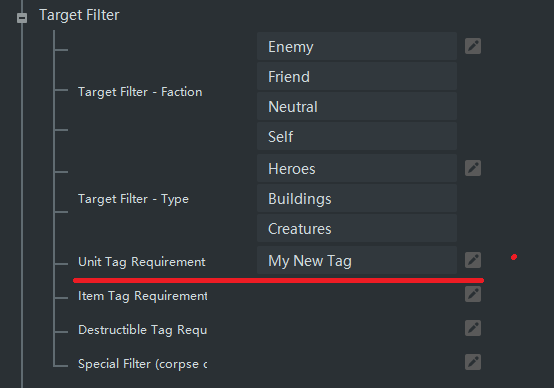Select the Heroes type field
554x388 pixels.
(x=357, y=169)
